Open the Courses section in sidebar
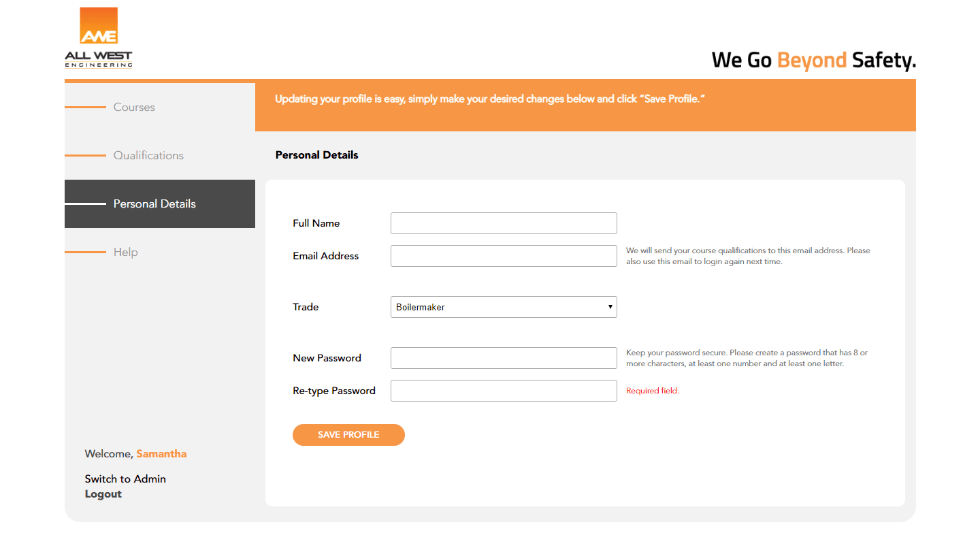 (134, 108)
